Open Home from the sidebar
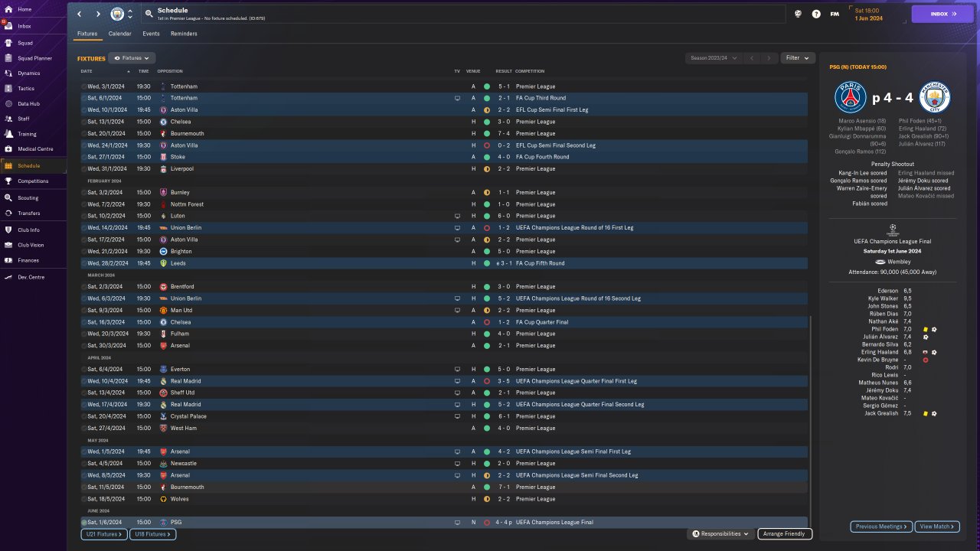980x551 pixels. pos(23,9)
